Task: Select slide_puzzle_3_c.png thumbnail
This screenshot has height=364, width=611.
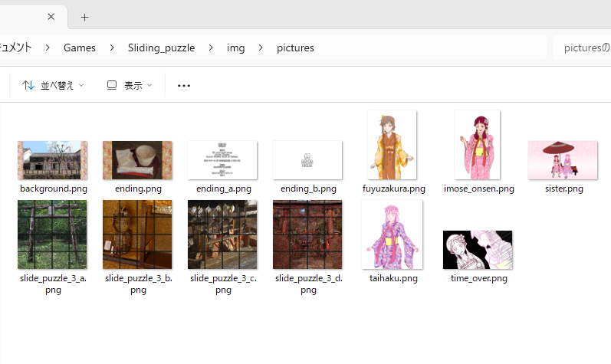Action: (x=222, y=234)
